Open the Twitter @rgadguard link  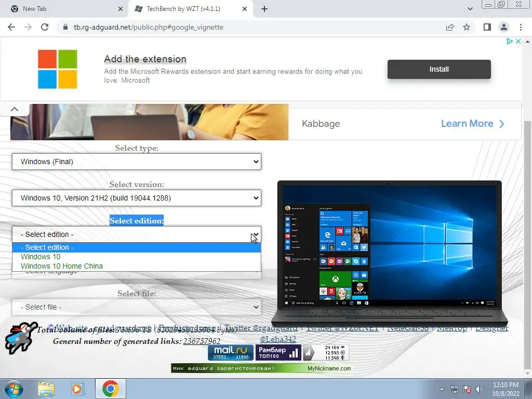pos(261,328)
